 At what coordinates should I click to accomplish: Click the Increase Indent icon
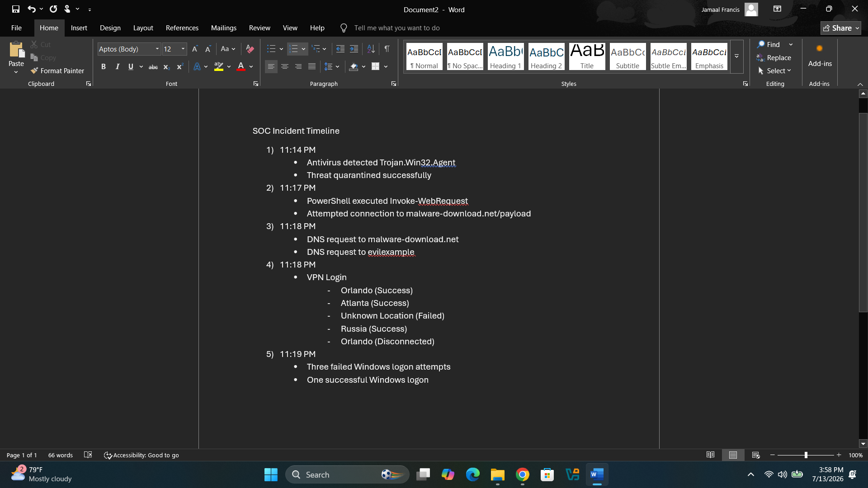pyautogui.click(x=354, y=49)
